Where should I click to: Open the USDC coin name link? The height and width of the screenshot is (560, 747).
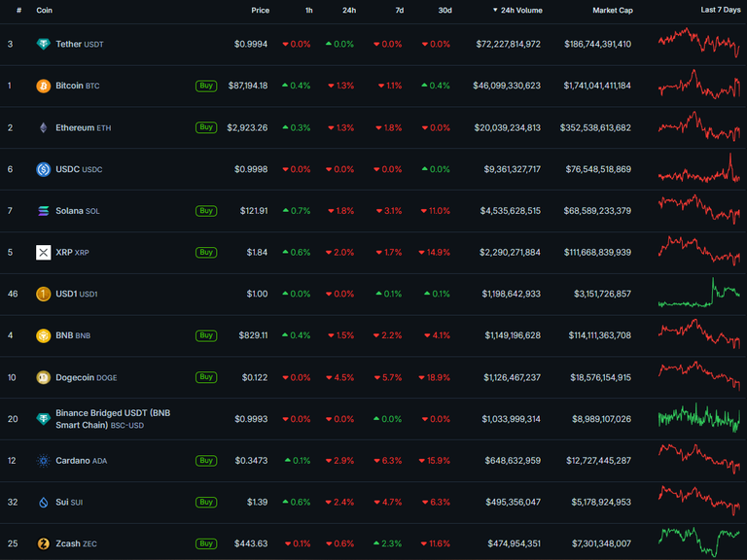pyautogui.click(x=79, y=169)
